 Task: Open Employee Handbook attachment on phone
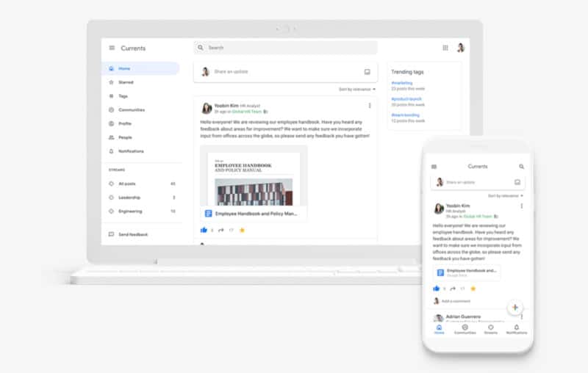click(x=467, y=272)
